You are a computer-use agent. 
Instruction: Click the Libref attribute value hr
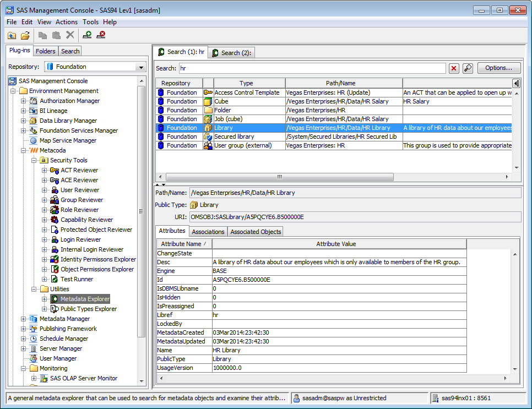coord(339,315)
